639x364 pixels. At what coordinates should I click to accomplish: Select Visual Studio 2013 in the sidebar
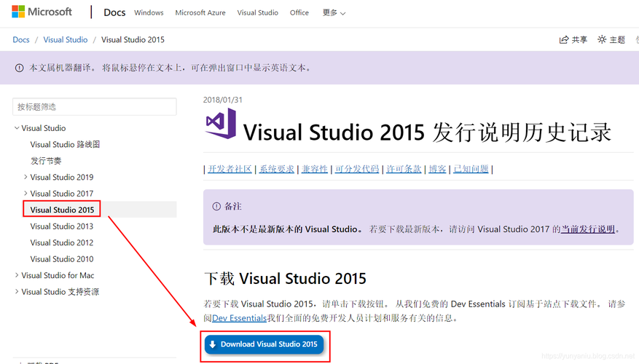click(x=62, y=226)
